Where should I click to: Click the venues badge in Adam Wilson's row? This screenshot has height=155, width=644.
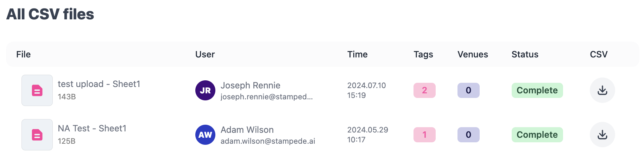tap(468, 135)
